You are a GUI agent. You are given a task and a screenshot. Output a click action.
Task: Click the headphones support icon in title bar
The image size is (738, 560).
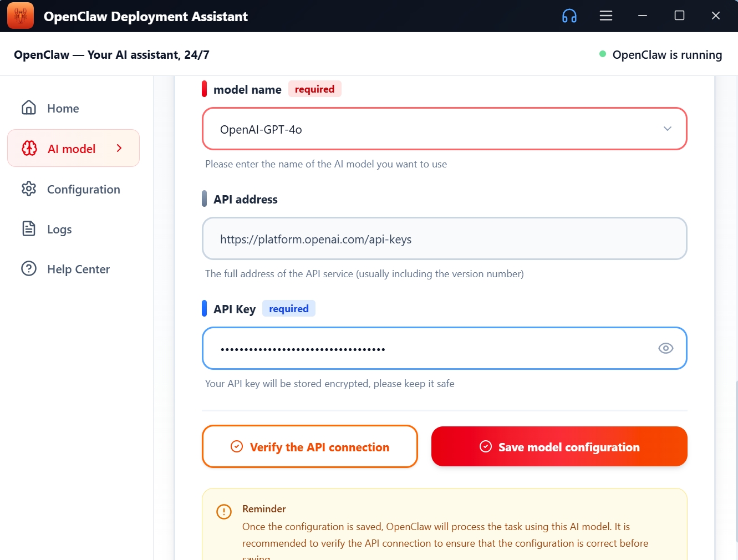click(569, 16)
